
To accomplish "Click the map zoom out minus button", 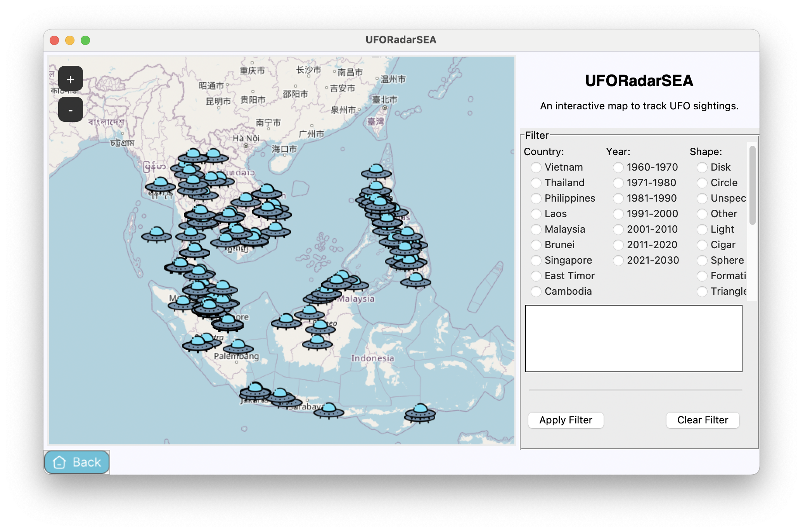I will [70, 110].
